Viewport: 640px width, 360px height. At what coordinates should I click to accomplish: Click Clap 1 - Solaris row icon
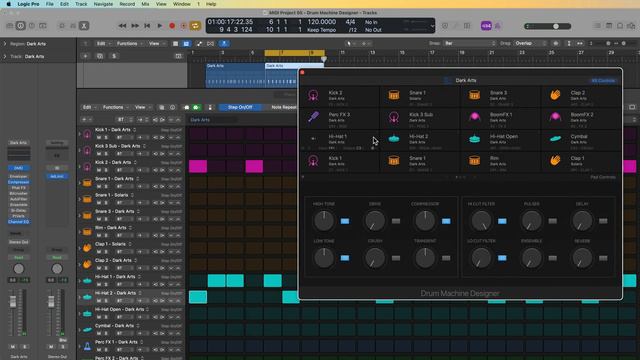pyautogui.click(x=87, y=248)
